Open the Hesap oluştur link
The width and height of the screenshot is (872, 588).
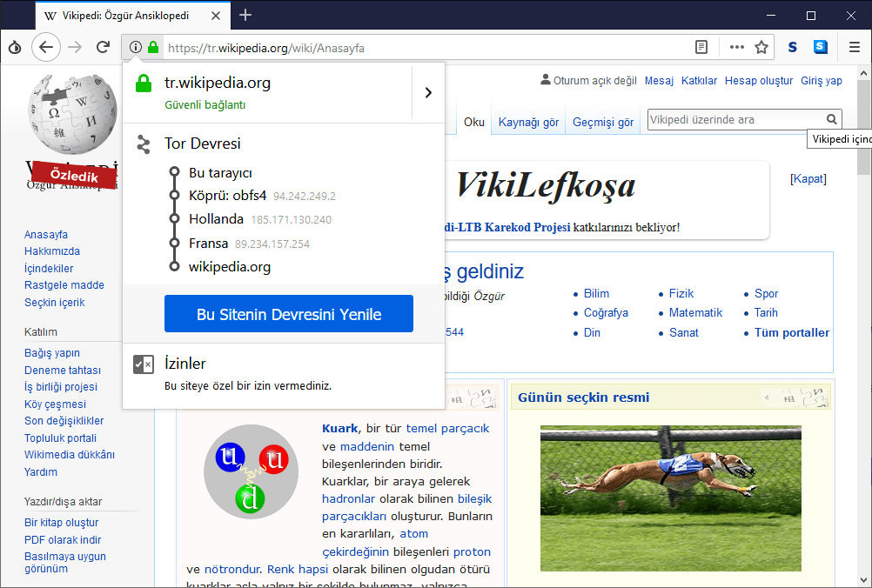759,81
